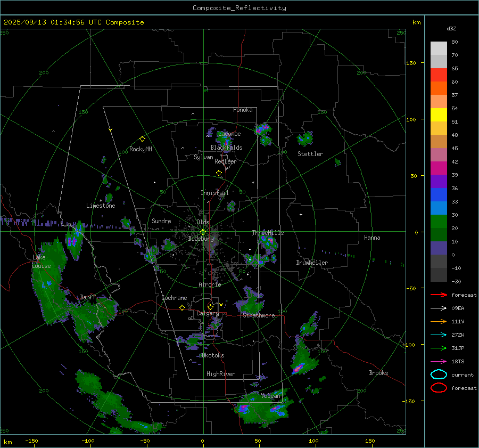
Task: Click the cyan 27ZW arrow legend icon
Action: point(439,335)
